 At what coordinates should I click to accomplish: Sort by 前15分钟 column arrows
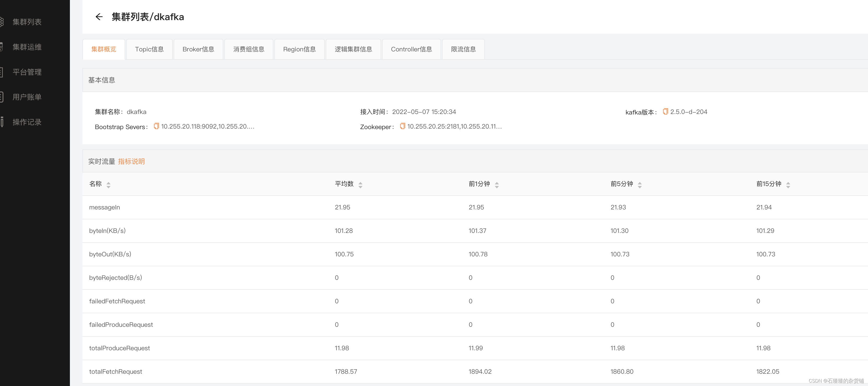click(788, 185)
